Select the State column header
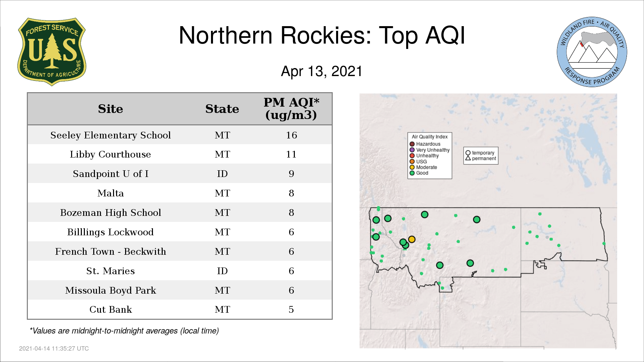The image size is (644, 362). [x=222, y=109]
